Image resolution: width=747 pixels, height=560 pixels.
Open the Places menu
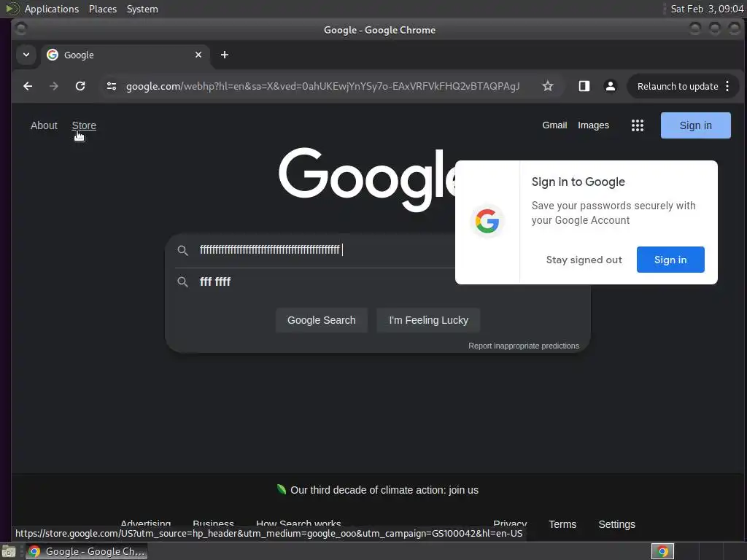click(x=103, y=9)
